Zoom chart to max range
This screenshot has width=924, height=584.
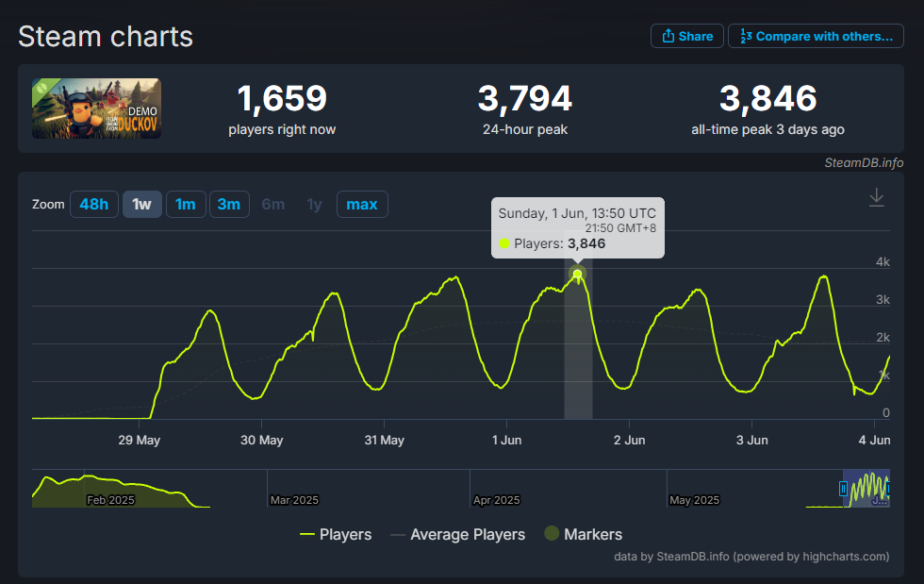pos(362,204)
